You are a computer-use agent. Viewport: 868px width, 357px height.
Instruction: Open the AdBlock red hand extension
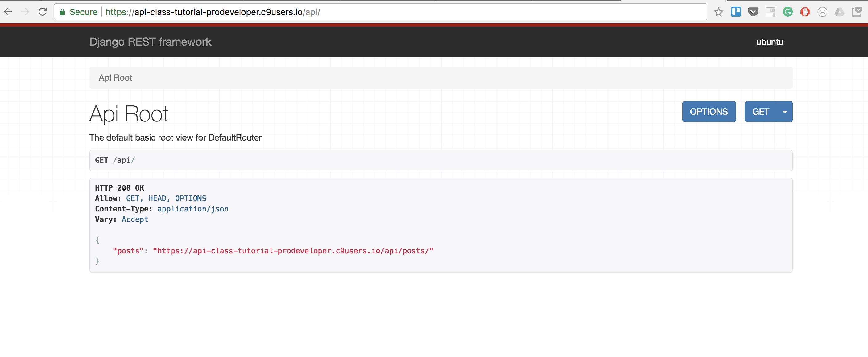point(805,12)
